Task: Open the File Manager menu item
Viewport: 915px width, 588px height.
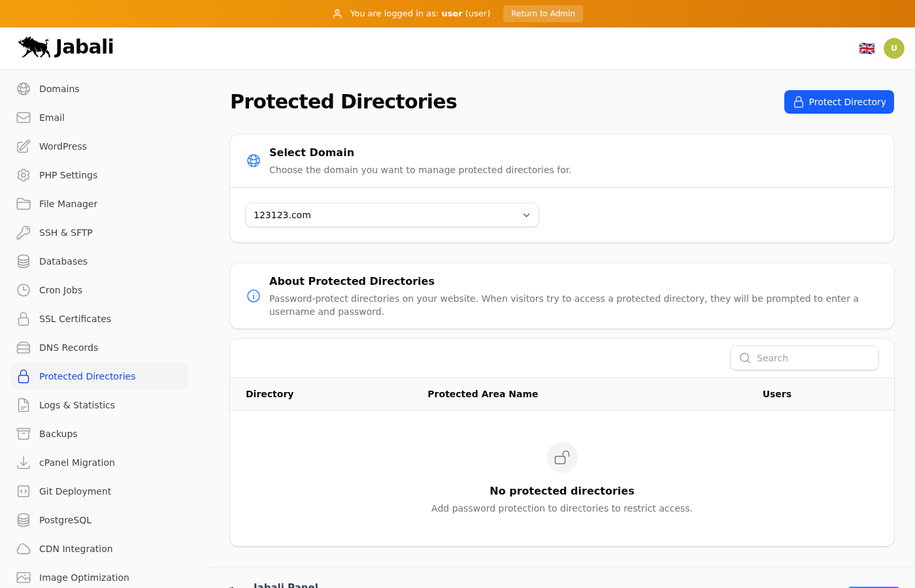Action: pos(68,204)
